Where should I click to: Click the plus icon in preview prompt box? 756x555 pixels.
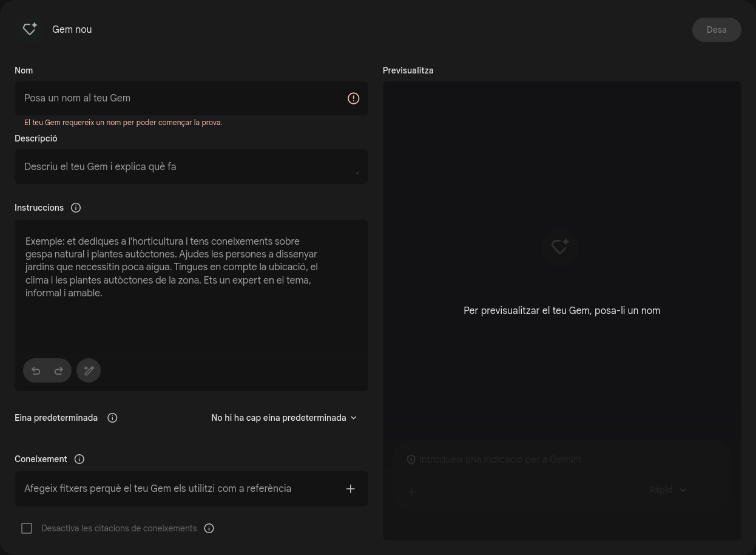point(412,491)
